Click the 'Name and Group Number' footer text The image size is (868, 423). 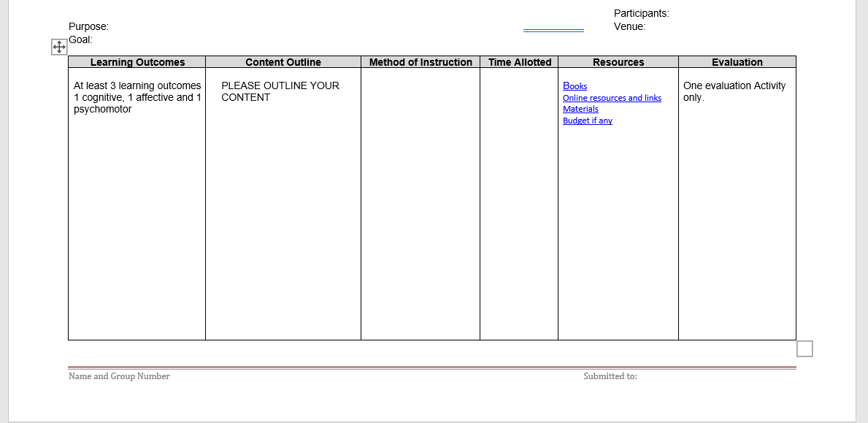coord(119,376)
